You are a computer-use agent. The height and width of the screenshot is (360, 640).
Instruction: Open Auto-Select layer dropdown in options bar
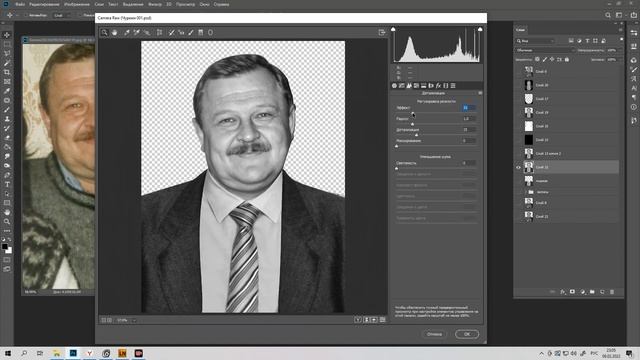62,15
